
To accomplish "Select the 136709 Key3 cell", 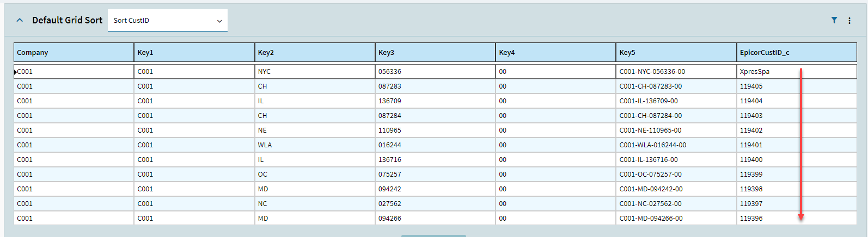I will point(435,101).
